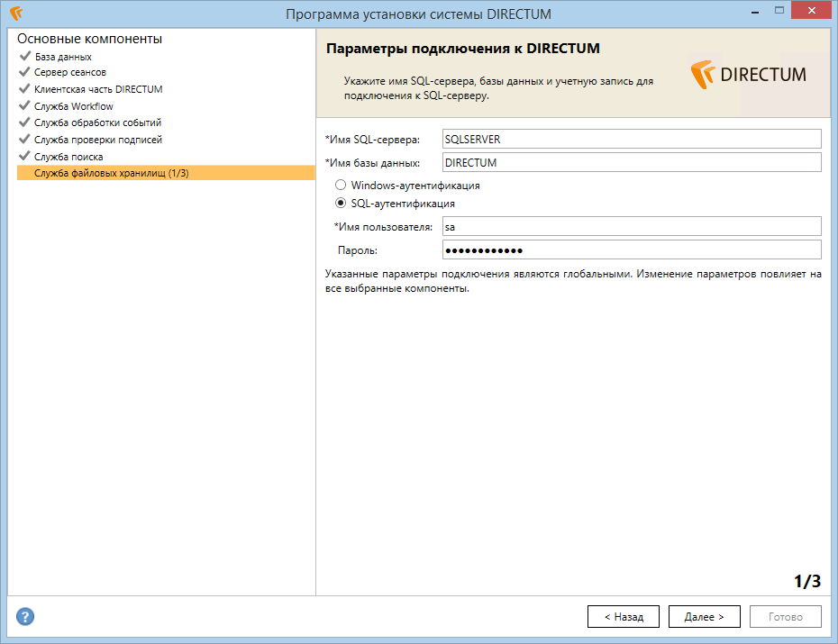Viewport: 838px width, 644px height.
Task: Select Служба проверки подписей item
Action: click(98, 140)
